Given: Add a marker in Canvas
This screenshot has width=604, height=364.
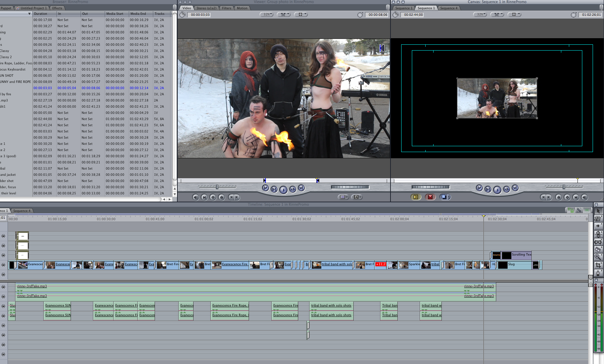Looking at the screenshot, I should click(x=559, y=197).
